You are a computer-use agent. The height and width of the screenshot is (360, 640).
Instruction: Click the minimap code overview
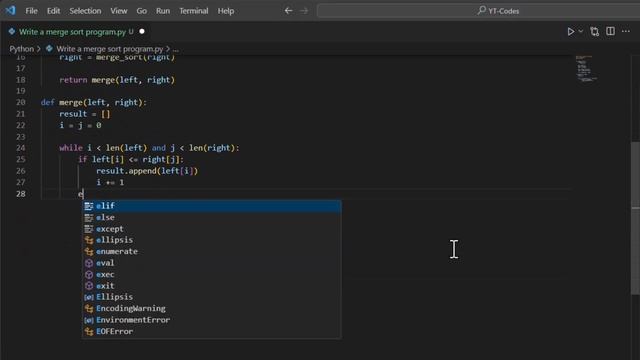pyautogui.click(x=587, y=69)
